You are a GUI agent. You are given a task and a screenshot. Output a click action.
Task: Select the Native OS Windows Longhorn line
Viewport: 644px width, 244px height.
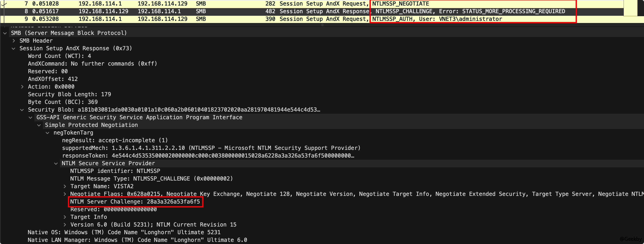[x=124, y=233]
